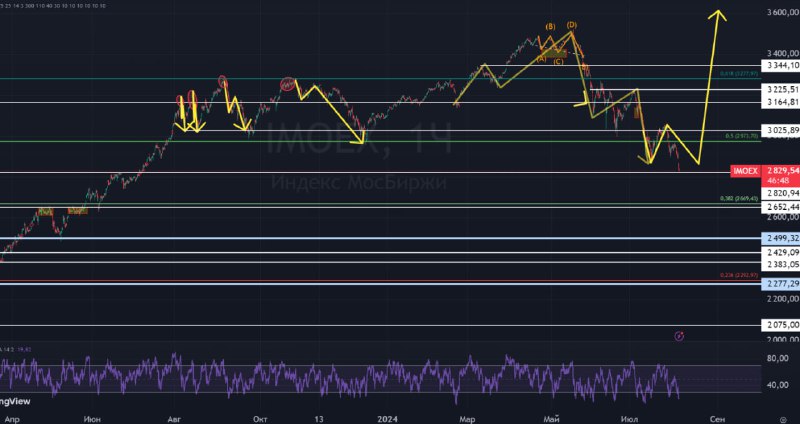Screen dimensions: 800x424
Task: Select the 3 344,10 price level label
Action: [x=780, y=65]
